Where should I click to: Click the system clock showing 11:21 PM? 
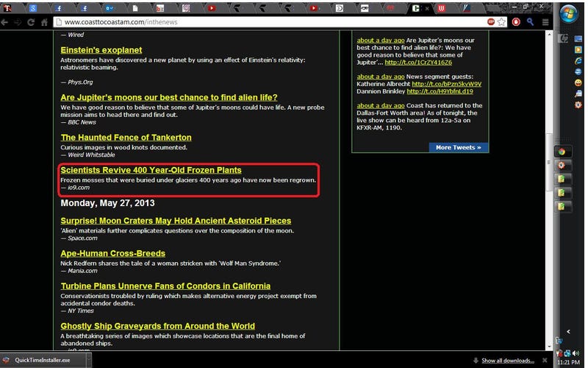pyautogui.click(x=568, y=362)
